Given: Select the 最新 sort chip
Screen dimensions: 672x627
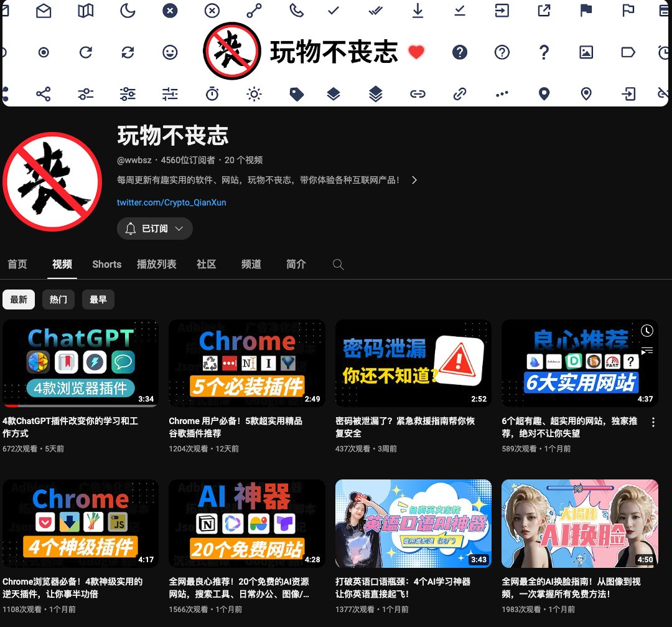Looking at the screenshot, I should (19, 299).
